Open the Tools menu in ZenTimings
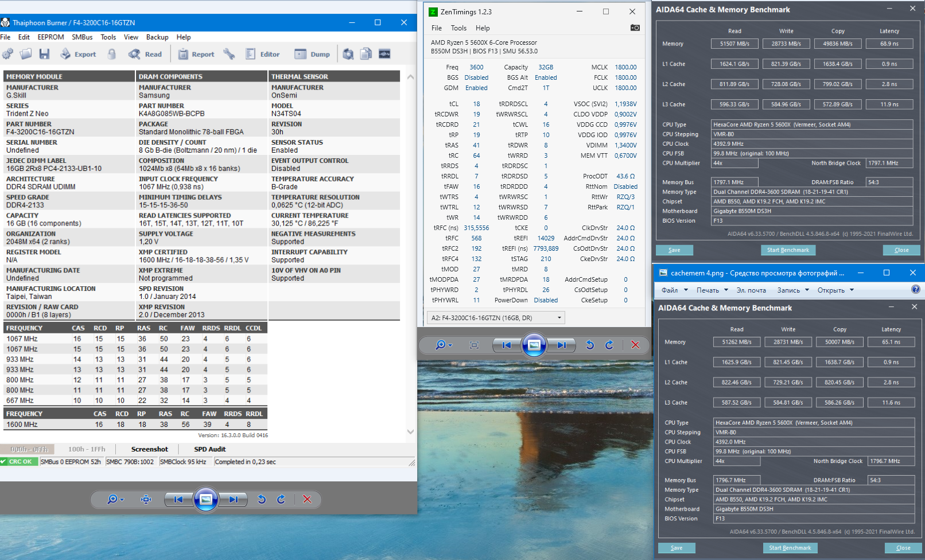Screen dimensions: 925x560 pyautogui.click(x=458, y=28)
